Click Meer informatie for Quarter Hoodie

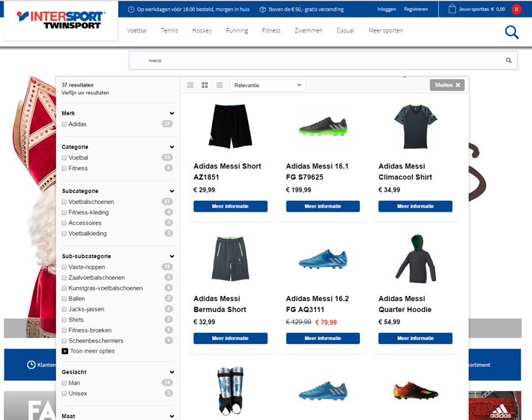pyautogui.click(x=415, y=339)
